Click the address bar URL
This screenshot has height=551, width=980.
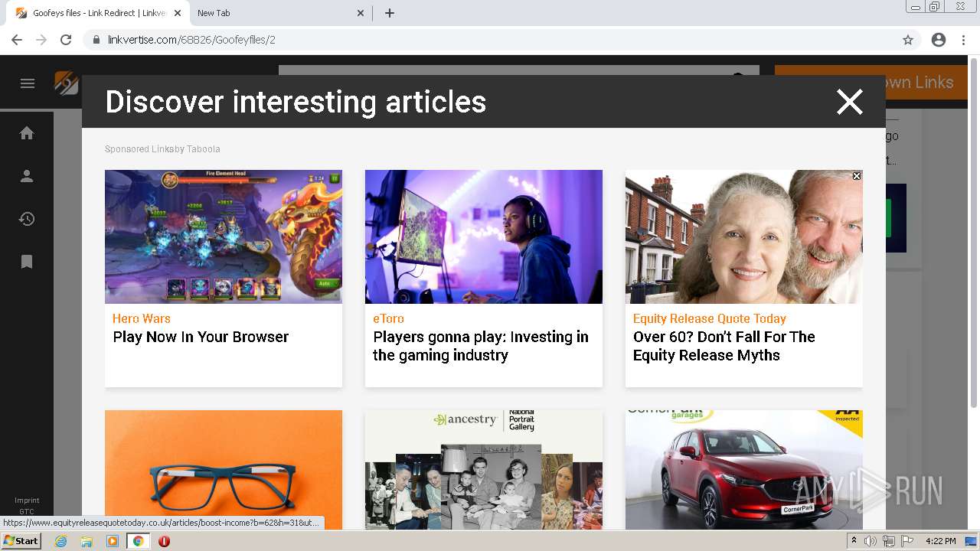(191, 40)
